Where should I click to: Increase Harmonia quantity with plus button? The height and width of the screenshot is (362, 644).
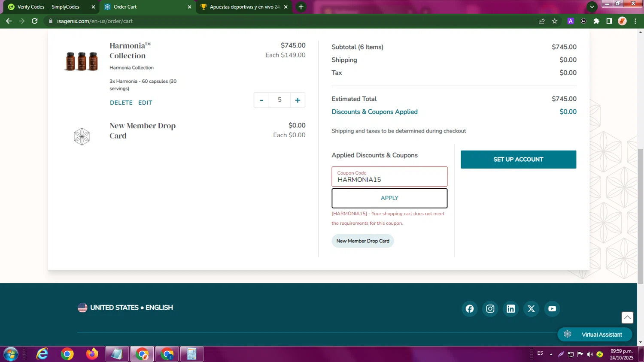tap(298, 100)
